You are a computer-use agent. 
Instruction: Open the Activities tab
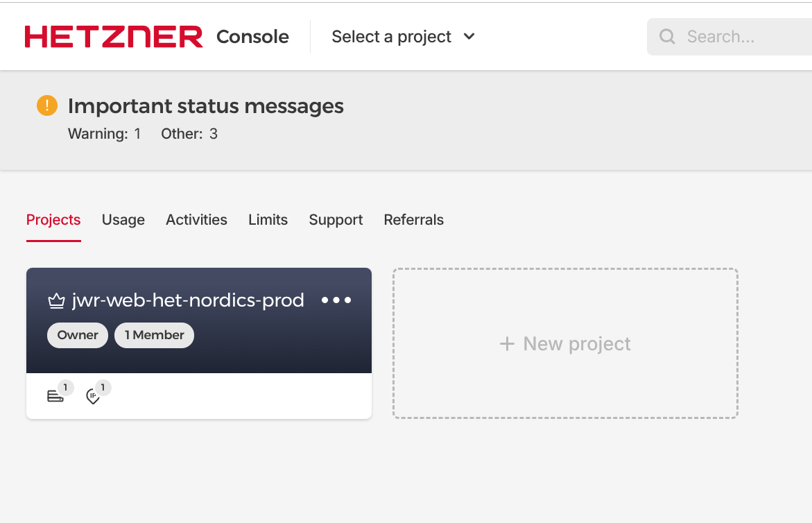(x=196, y=220)
